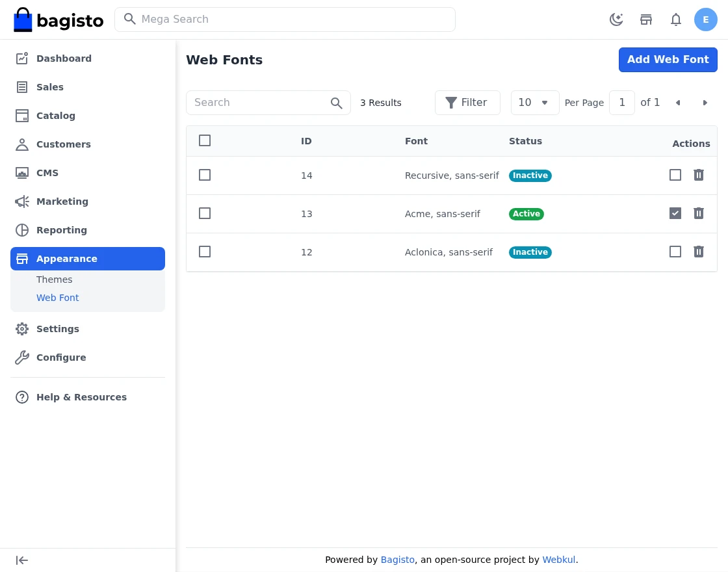This screenshot has height=572, width=728.
Task: Open the Catalog menu
Action: point(88,116)
